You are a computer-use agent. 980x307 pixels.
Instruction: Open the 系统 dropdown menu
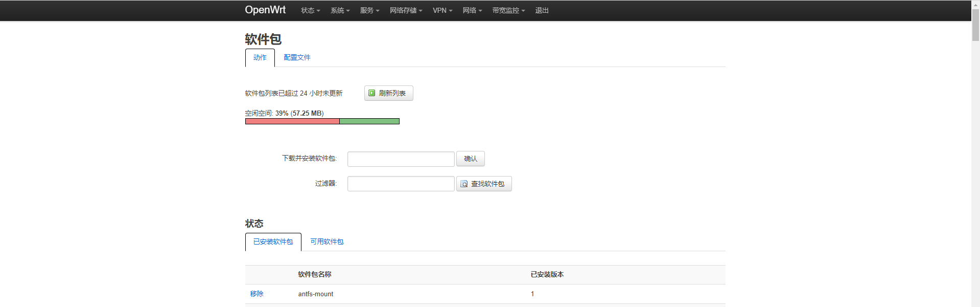[340, 10]
